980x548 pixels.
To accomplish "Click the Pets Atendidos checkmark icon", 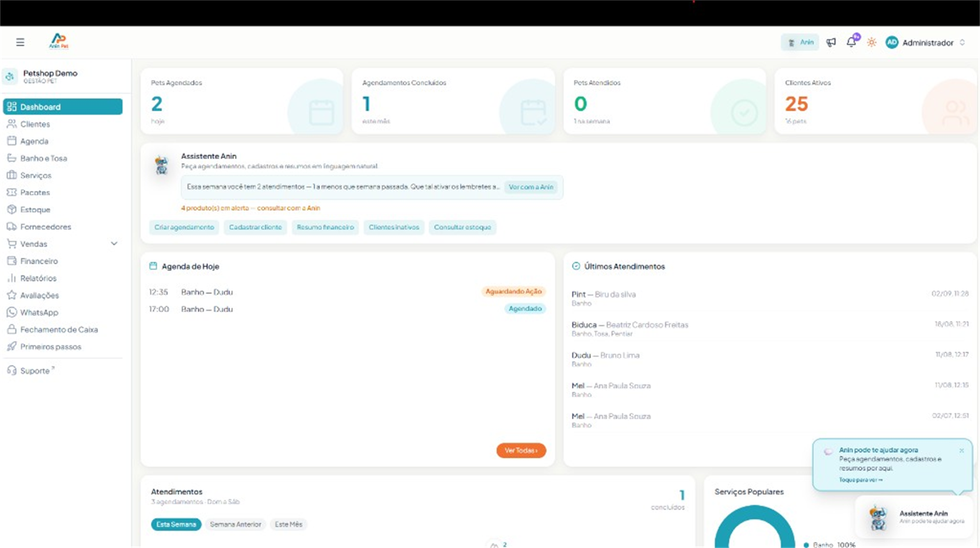I will point(744,113).
